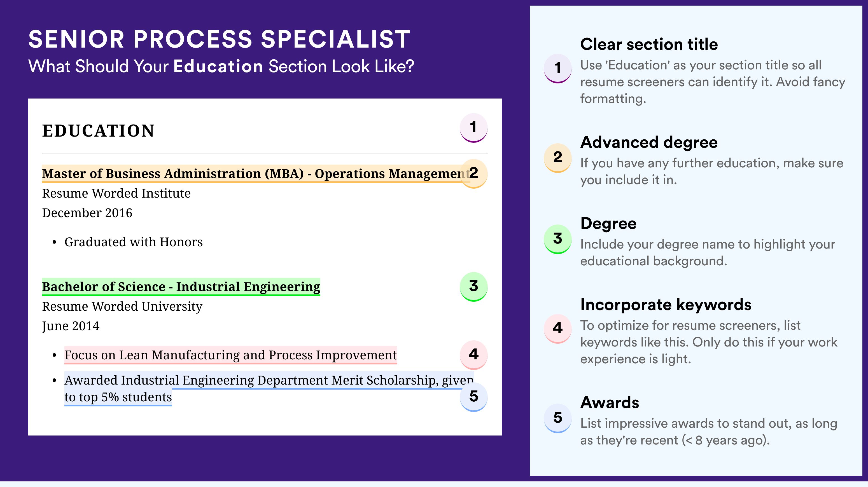Select badge 1 next to Clear section title
The image size is (868, 487).
point(558,68)
